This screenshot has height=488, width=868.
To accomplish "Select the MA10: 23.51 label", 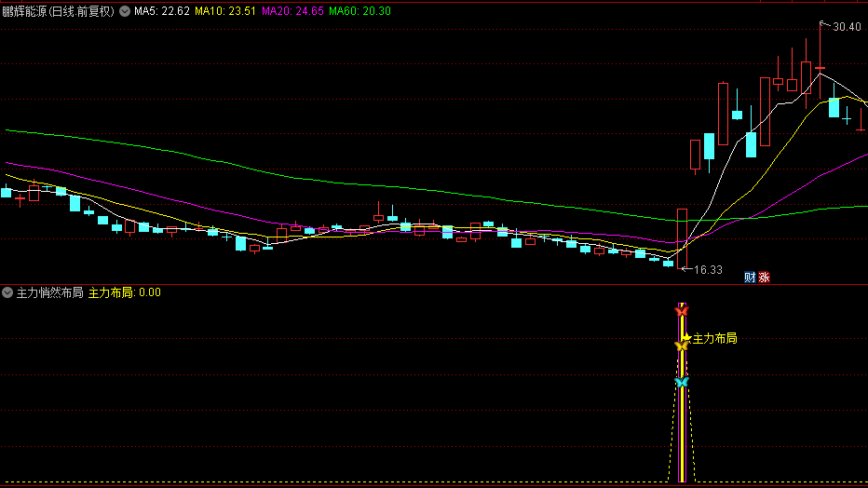I will pos(225,11).
